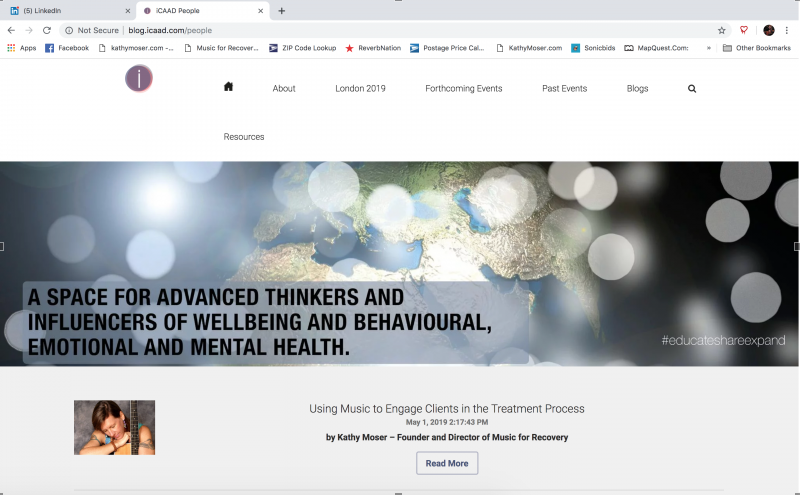Viewport: 800px width, 495px height.
Task: Reload the page with the refresh icon
Action: click(x=46, y=30)
